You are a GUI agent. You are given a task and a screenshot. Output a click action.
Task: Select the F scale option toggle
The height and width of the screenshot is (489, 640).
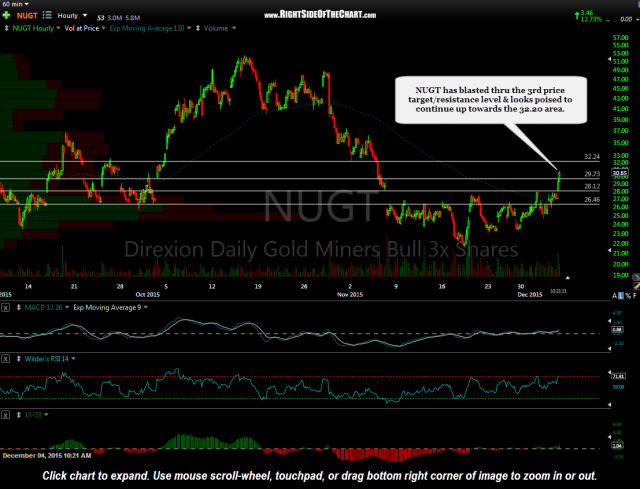click(635, 296)
